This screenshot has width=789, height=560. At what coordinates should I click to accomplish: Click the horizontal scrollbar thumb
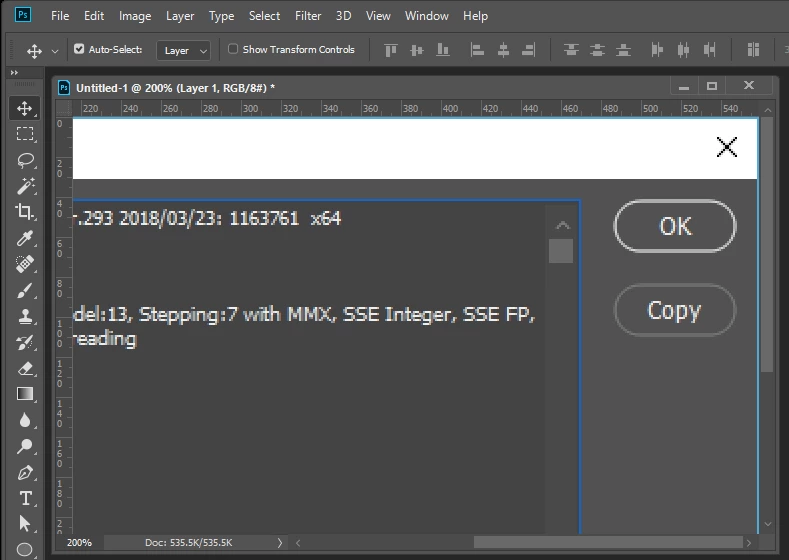pos(608,542)
